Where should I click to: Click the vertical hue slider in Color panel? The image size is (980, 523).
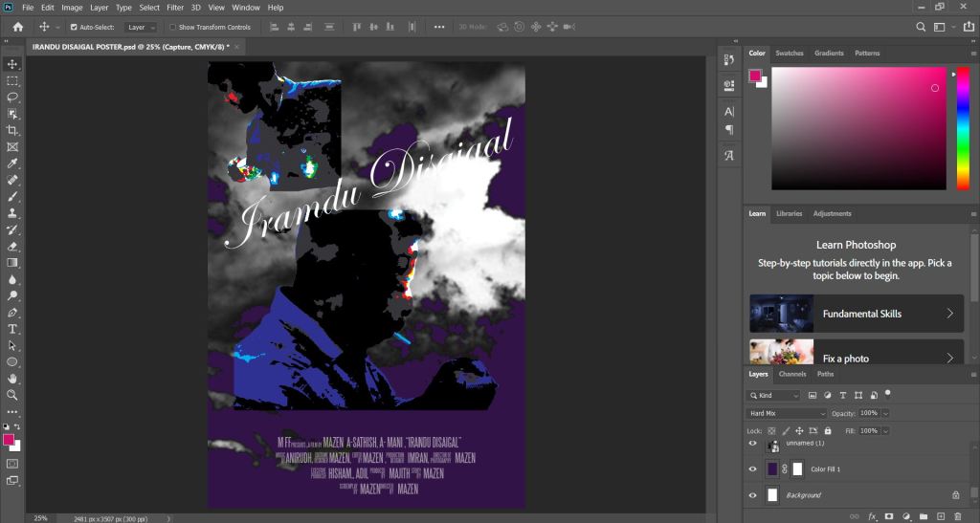963,128
